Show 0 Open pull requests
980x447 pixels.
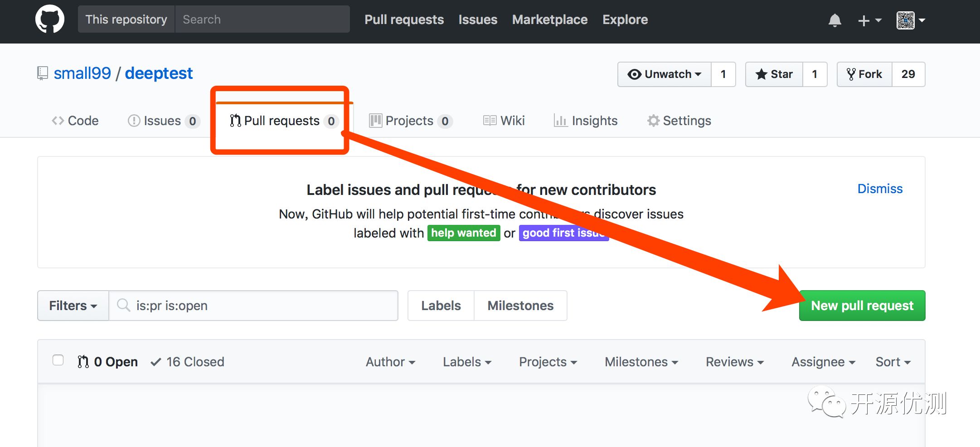point(107,362)
